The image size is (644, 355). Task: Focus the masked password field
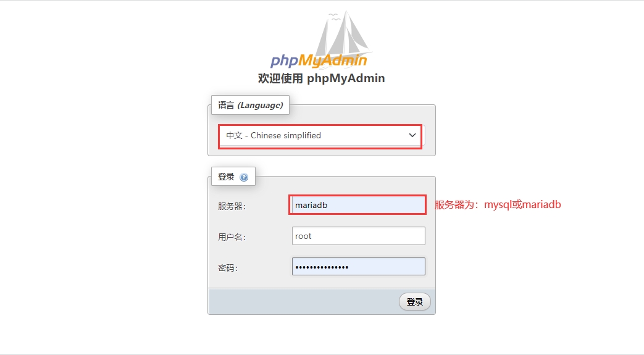(359, 267)
